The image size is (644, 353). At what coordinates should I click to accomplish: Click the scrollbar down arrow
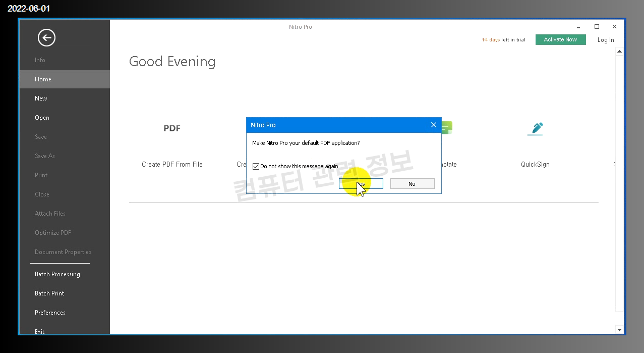[620, 330]
